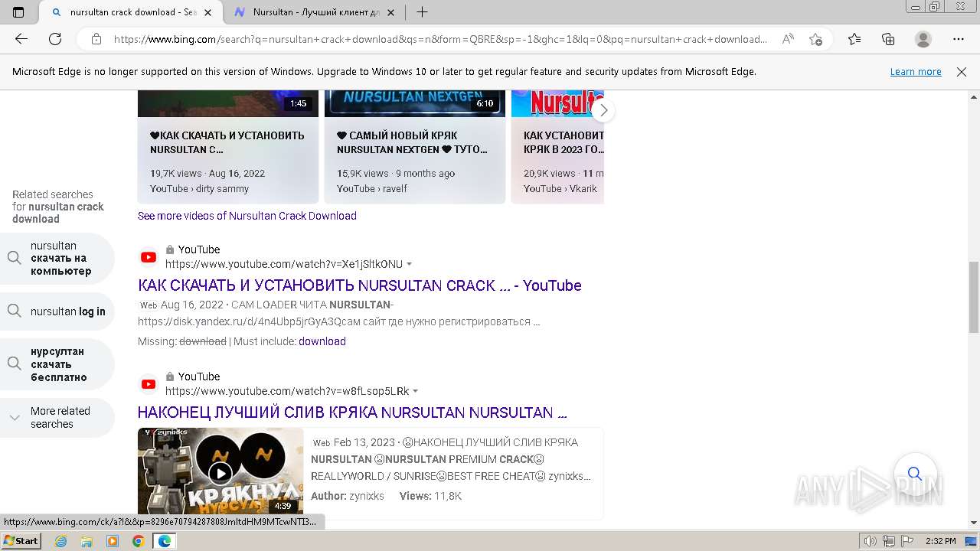Open Windows Media Player from taskbar
Image resolution: width=980 pixels, height=551 pixels.
pos(113,541)
